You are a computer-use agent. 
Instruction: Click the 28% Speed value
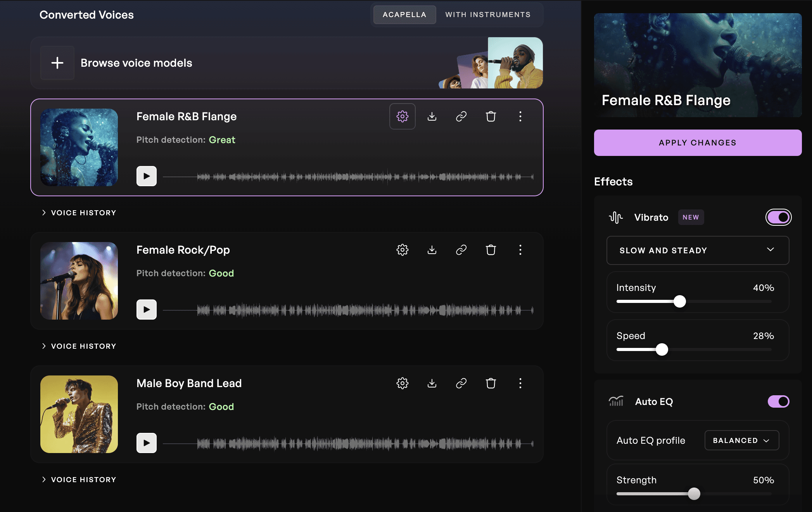click(764, 336)
